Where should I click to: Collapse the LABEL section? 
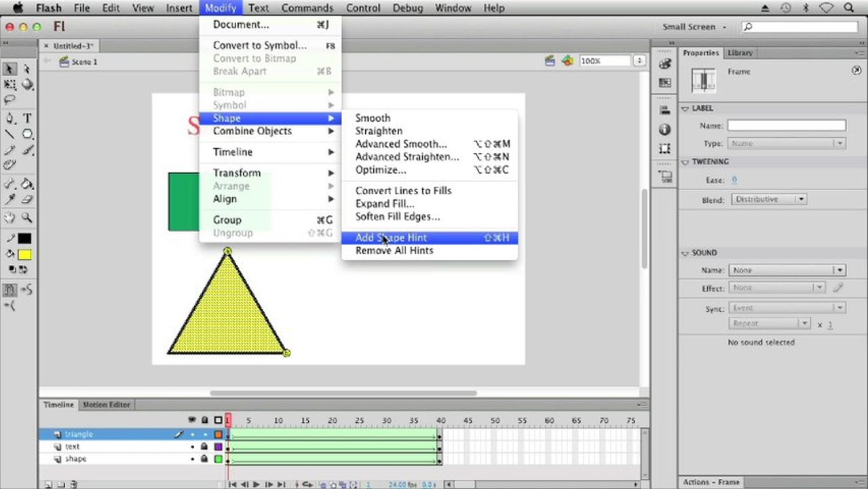point(685,109)
